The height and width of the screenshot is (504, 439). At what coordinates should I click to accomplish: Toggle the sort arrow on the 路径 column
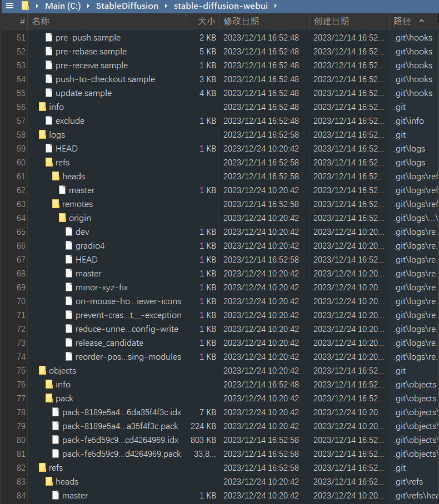[x=421, y=21]
